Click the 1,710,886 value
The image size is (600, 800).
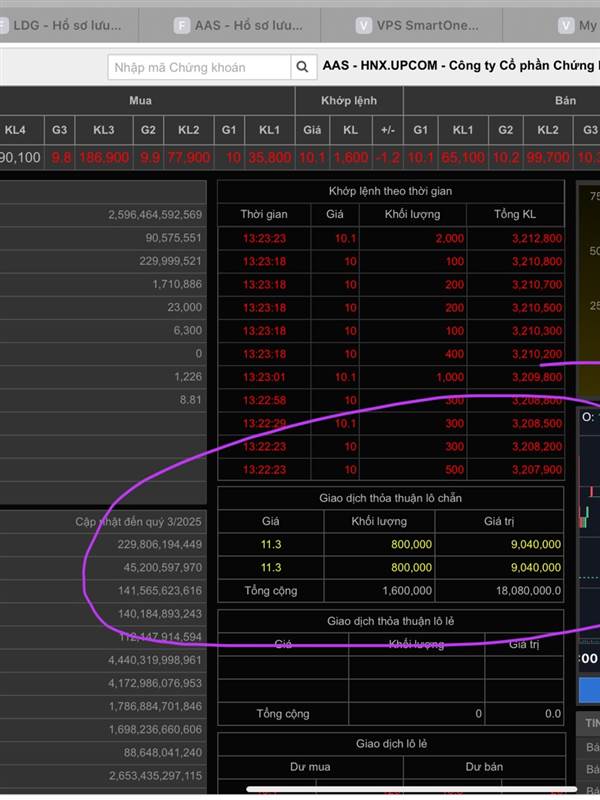pos(177,284)
